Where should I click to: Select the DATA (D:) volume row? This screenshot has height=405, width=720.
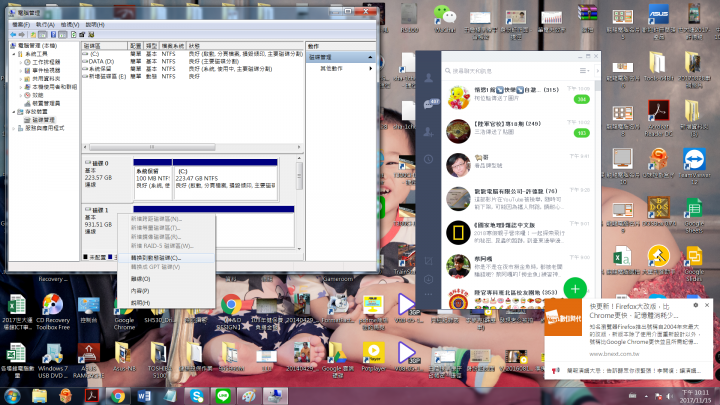193,61
